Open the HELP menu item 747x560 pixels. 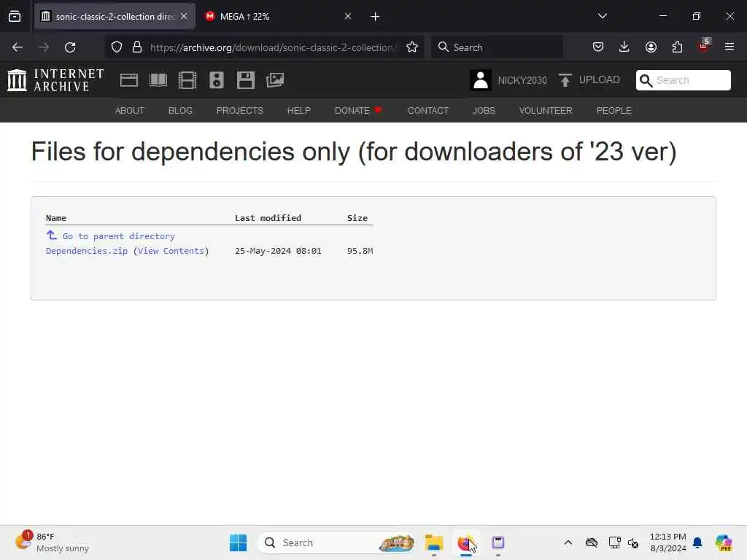pos(298,111)
